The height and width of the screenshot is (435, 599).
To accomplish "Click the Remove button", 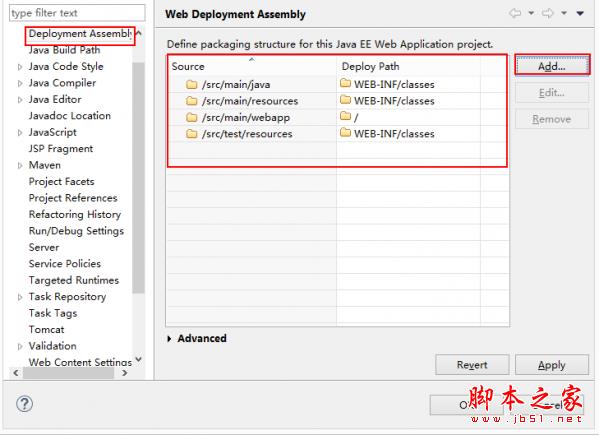I will pos(552,119).
